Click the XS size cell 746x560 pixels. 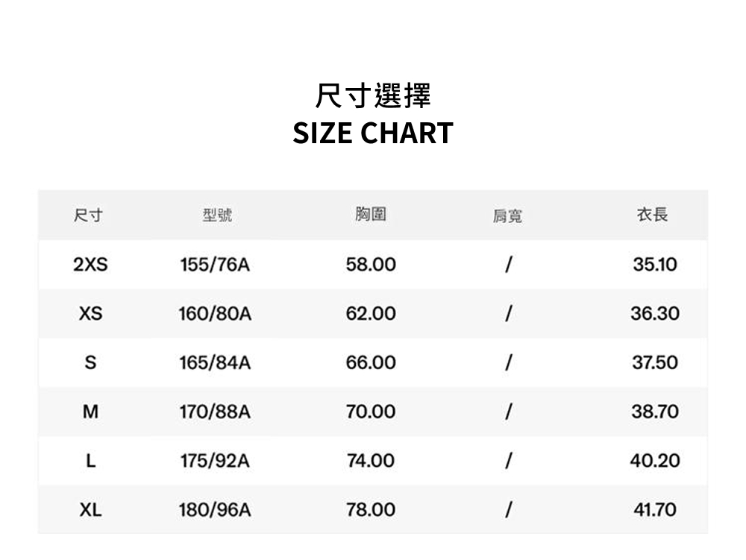(90, 314)
